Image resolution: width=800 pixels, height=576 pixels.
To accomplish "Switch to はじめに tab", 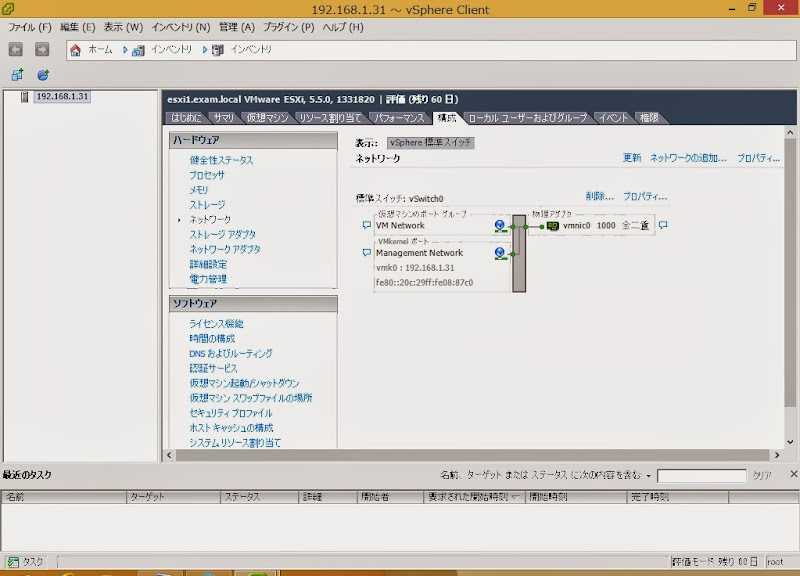I will pos(186,118).
